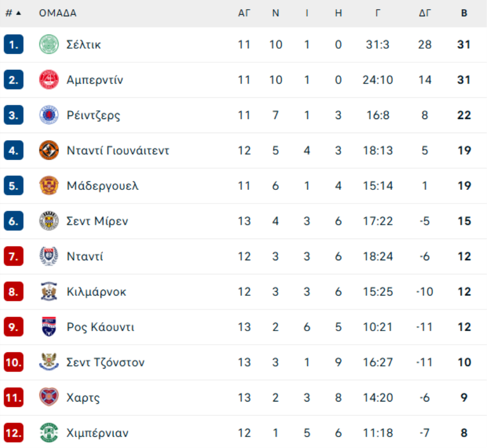Select the Dundee United orange crest
This screenshot has width=487, height=448.
point(49,150)
